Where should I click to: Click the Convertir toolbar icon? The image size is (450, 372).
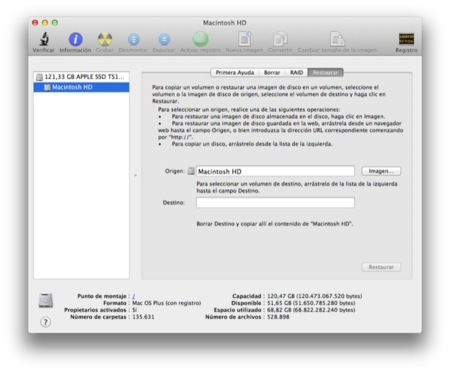tap(280, 39)
